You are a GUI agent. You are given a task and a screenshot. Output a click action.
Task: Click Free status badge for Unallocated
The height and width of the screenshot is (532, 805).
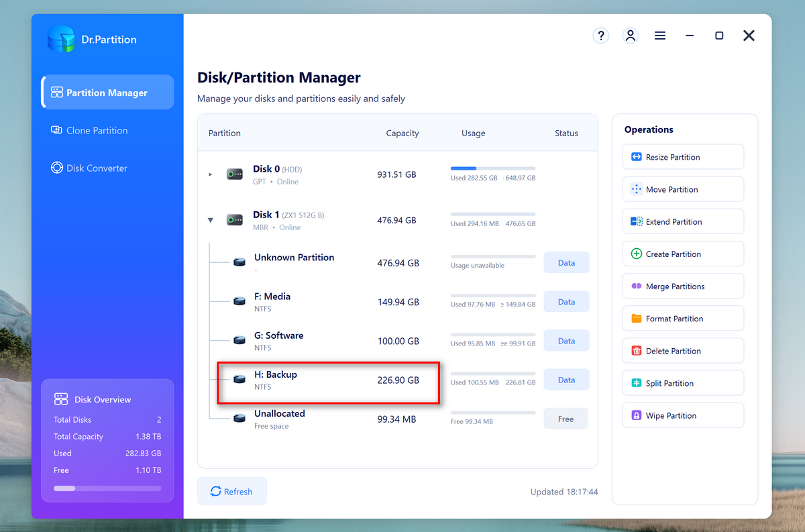coord(566,419)
